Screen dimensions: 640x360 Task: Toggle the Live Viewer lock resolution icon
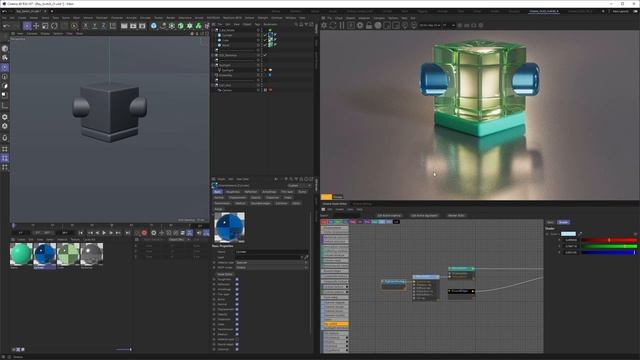pos(369,25)
